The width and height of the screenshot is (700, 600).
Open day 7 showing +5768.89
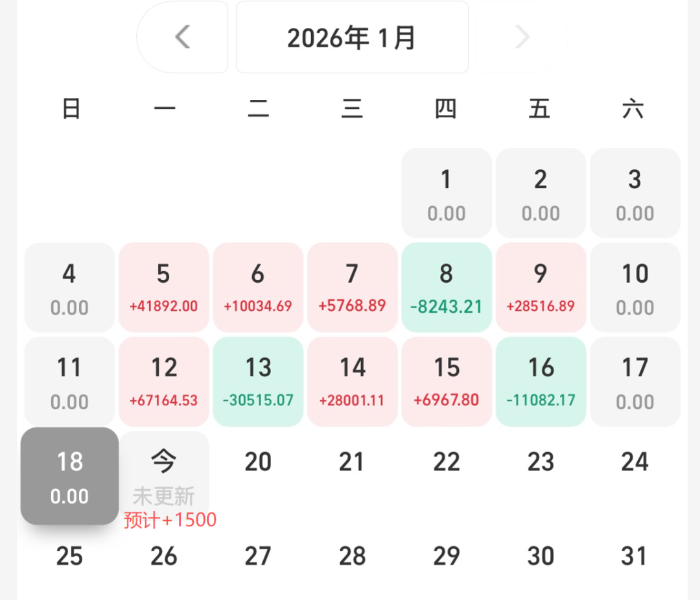(352, 287)
